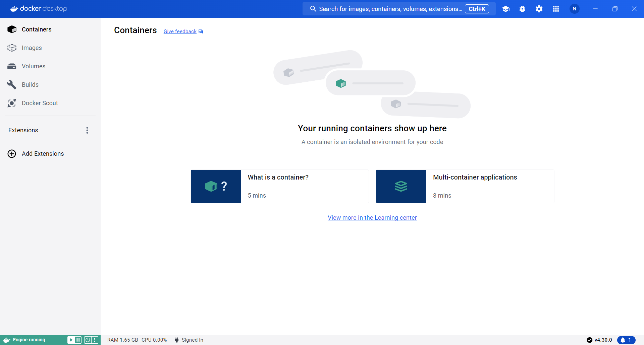644x345 pixels.
Task: Click the Add Extensions plus icon
Action: coord(12,154)
